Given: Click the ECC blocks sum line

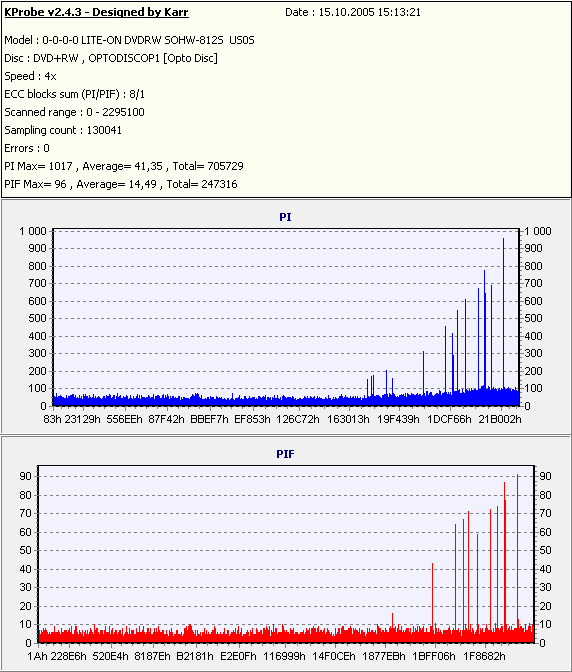Looking at the screenshot, I should coord(75,94).
